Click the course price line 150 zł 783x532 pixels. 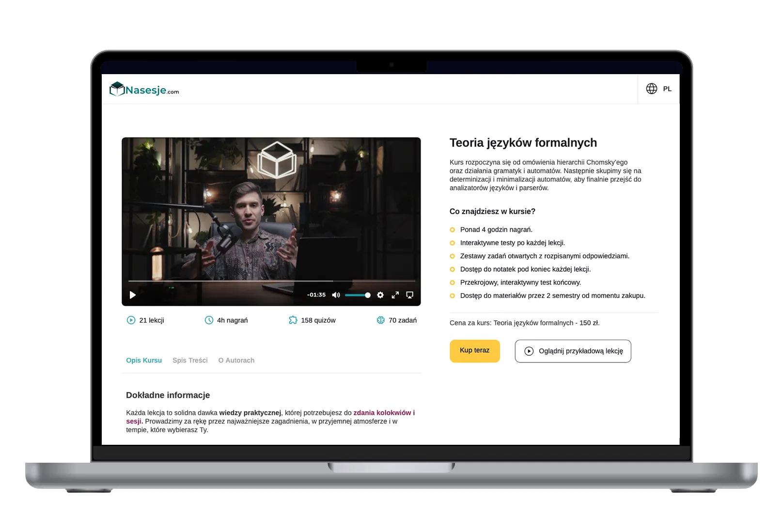525,323
